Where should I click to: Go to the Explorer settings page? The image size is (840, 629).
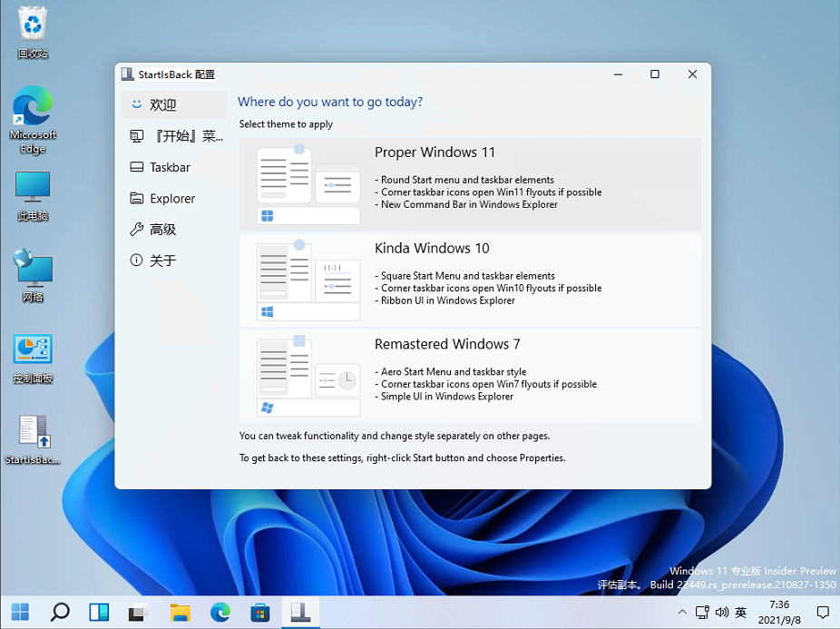172,199
